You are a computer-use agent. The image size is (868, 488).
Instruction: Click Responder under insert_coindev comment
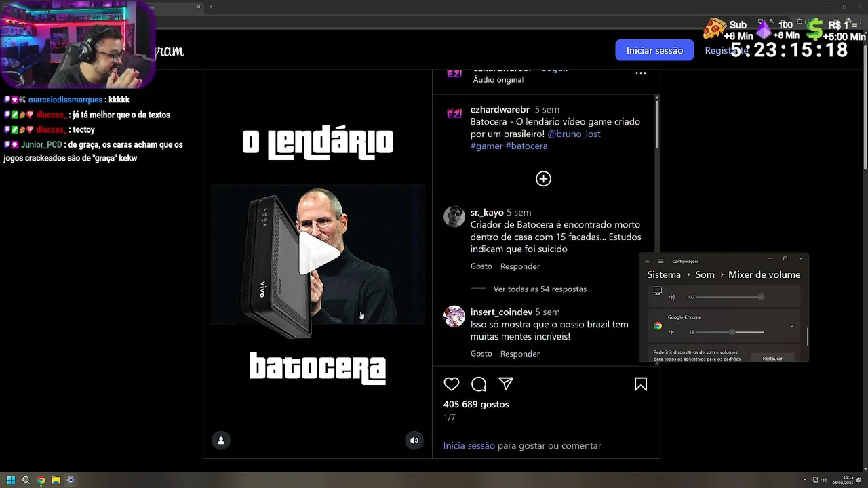[520, 354]
